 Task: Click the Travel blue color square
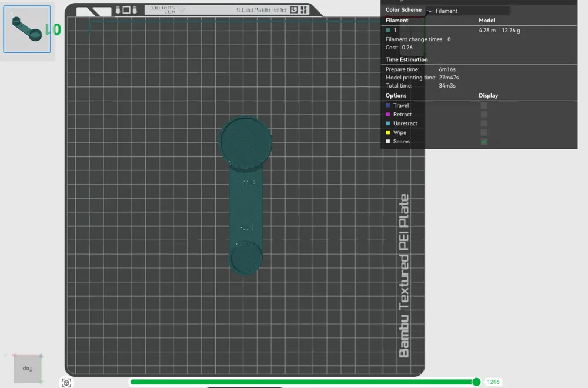pyautogui.click(x=388, y=105)
